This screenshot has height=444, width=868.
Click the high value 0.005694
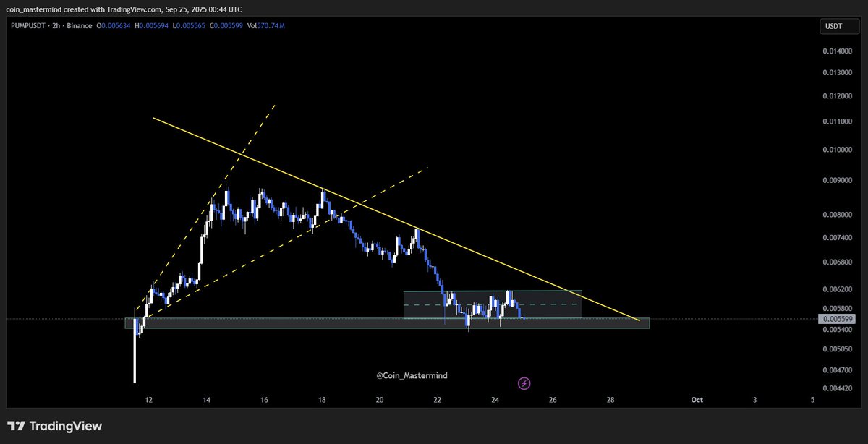pos(150,25)
